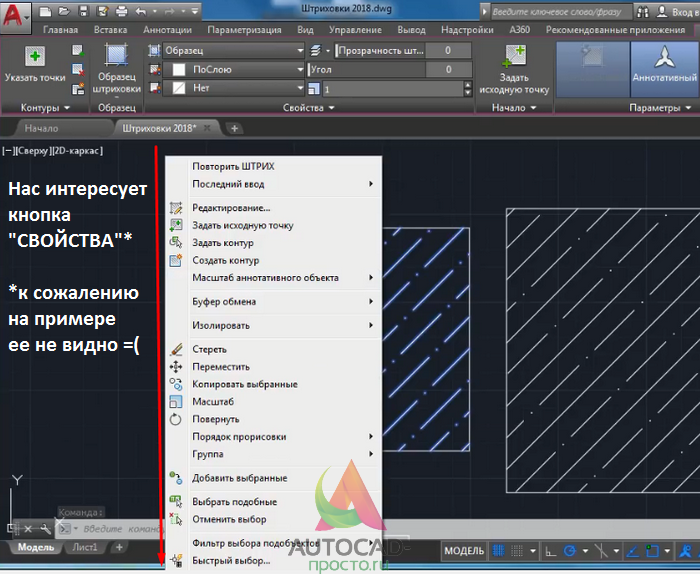Select Копировать выбранные in context menu
Image resolution: width=700 pixels, height=574 pixels.
click(x=275, y=384)
